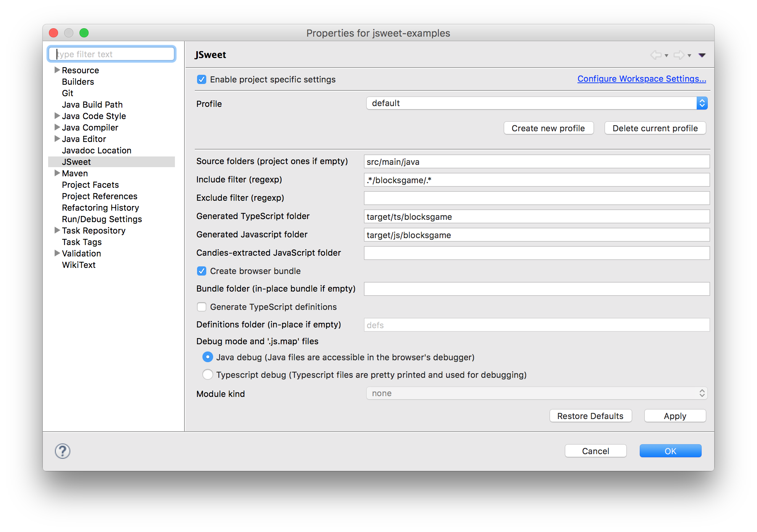The image size is (757, 532).
Task: Enable Generate TypeScript definitions
Action: [202, 307]
